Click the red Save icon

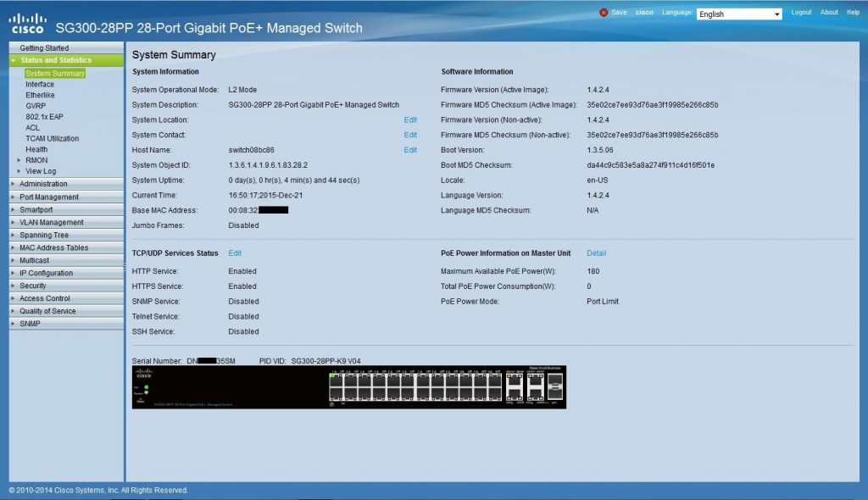604,13
